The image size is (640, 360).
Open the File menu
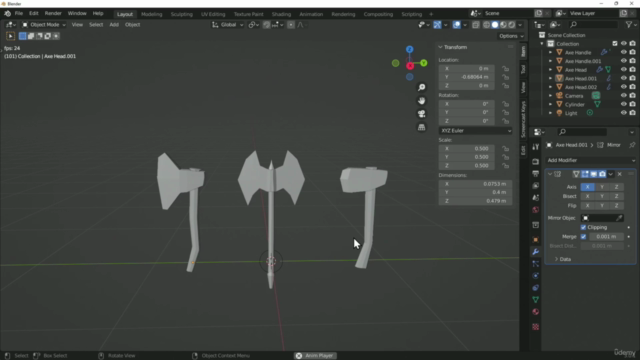tap(19, 13)
